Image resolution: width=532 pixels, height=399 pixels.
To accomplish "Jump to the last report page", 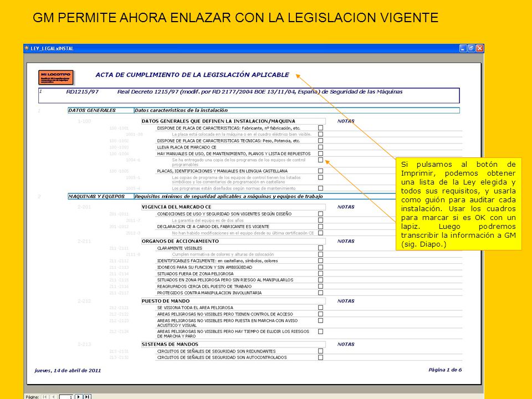I will [88, 397].
